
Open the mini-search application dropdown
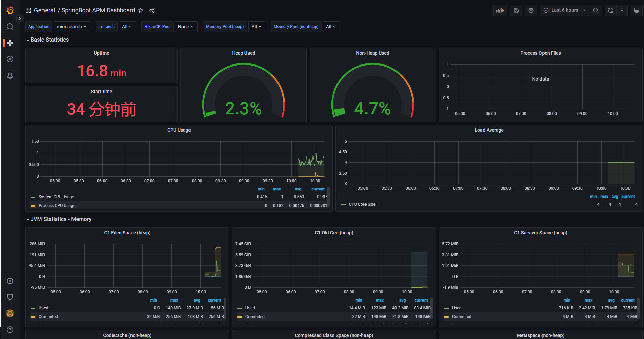coord(71,27)
